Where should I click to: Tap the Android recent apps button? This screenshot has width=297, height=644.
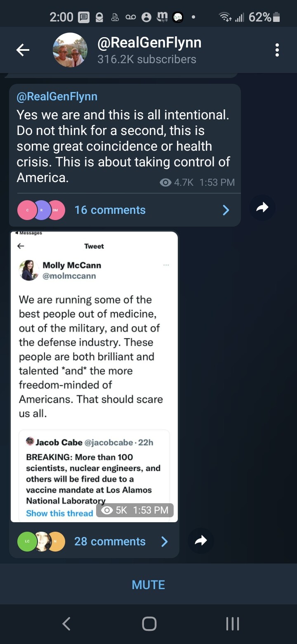point(233,623)
